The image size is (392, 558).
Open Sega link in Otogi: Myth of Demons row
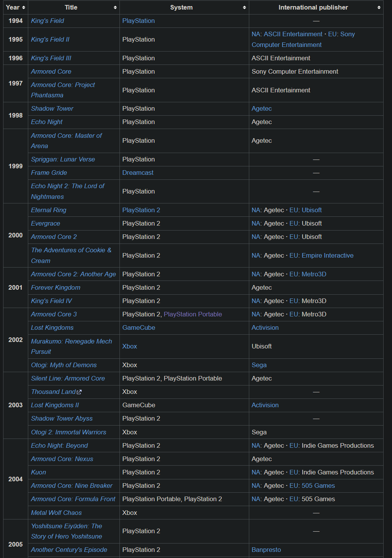pos(259,365)
